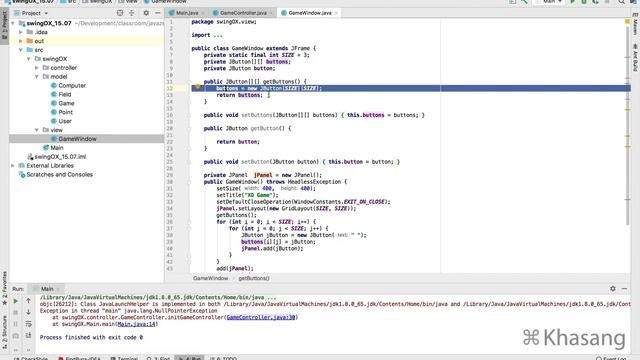Open Main.java:14 stack trace link
Screen dimensions: 640x360
click(x=136, y=324)
